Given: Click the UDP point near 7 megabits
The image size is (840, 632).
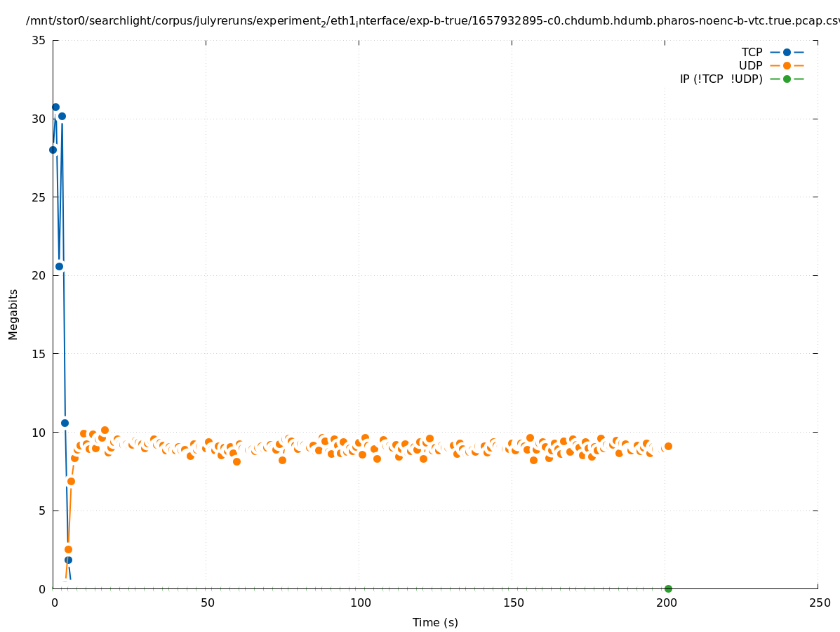Looking at the screenshot, I should (71, 481).
